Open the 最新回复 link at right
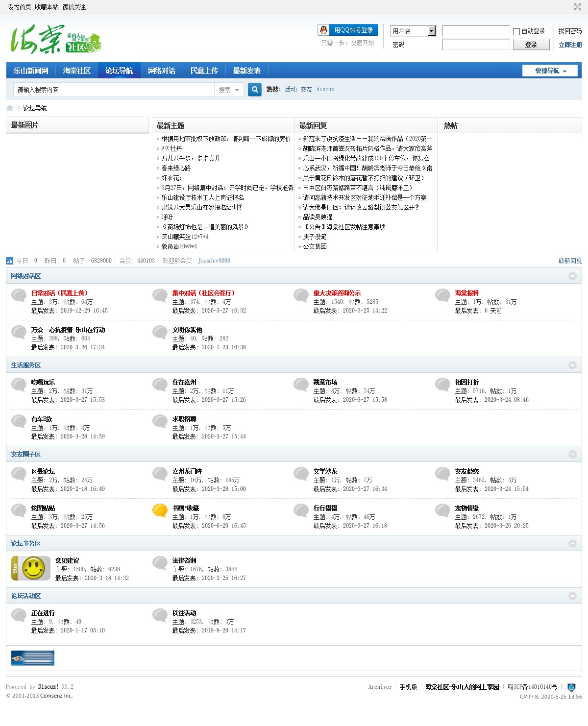The image size is (588, 726). pos(570,261)
